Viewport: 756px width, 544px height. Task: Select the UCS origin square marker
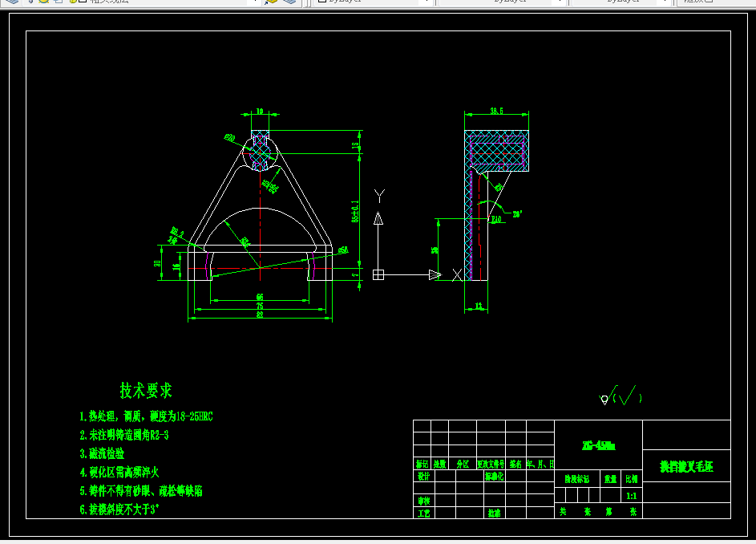tap(378, 274)
